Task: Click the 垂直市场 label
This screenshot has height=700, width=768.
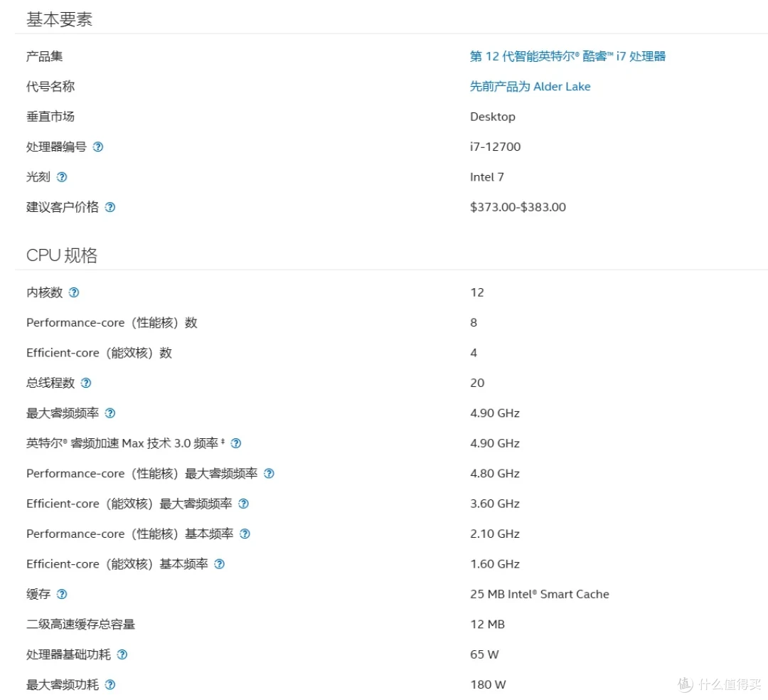Action: (50, 117)
